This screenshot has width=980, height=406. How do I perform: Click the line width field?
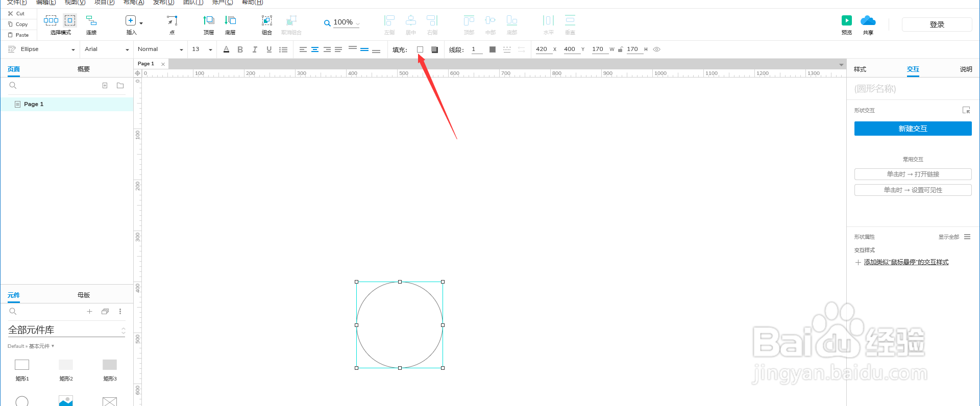point(476,49)
